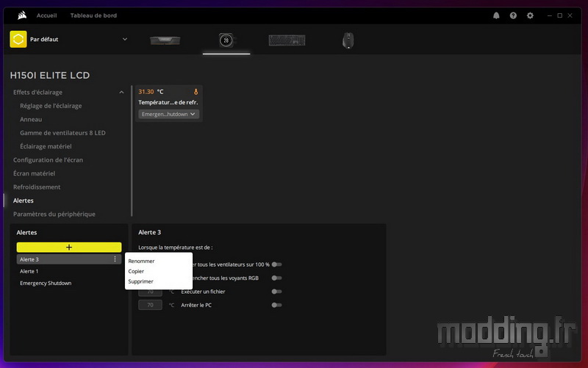Select the keyboard device icon
This screenshot has height=368, width=588.
(x=287, y=40)
